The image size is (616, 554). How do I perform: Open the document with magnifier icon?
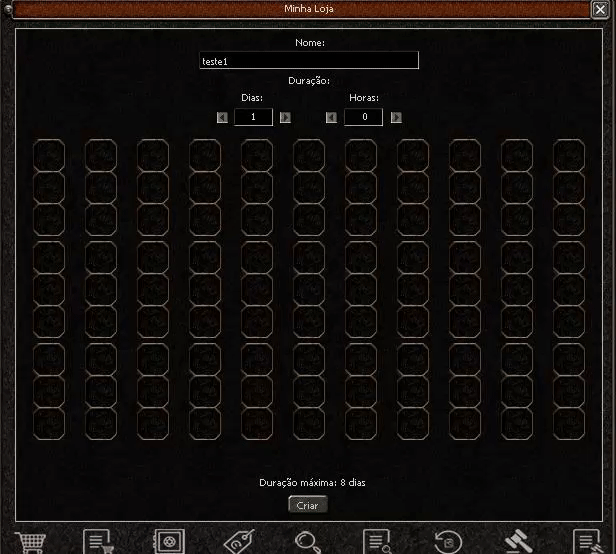(377, 542)
